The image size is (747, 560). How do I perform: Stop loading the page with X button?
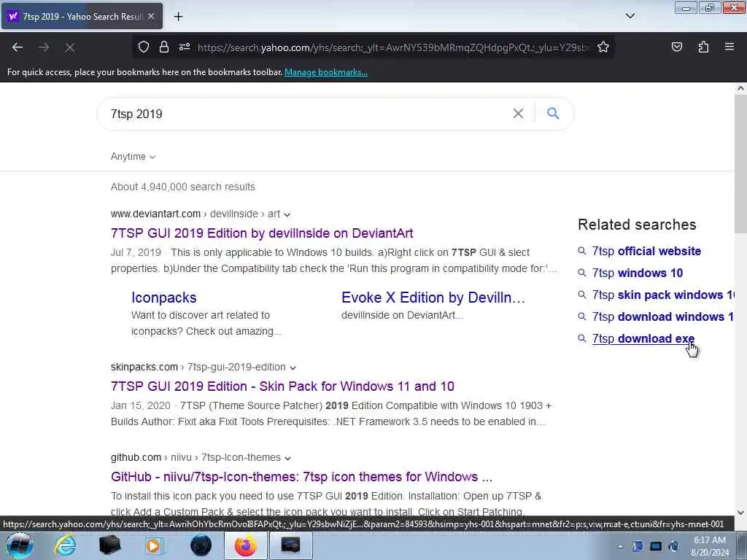coord(69,47)
